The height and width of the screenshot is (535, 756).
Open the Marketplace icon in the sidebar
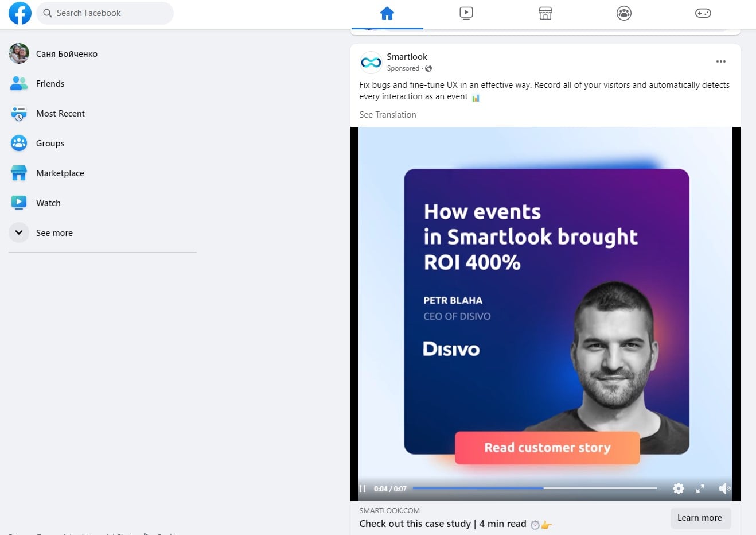19,173
